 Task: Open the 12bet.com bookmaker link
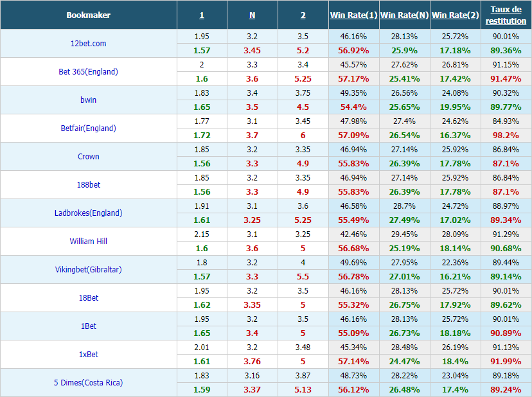(x=88, y=44)
